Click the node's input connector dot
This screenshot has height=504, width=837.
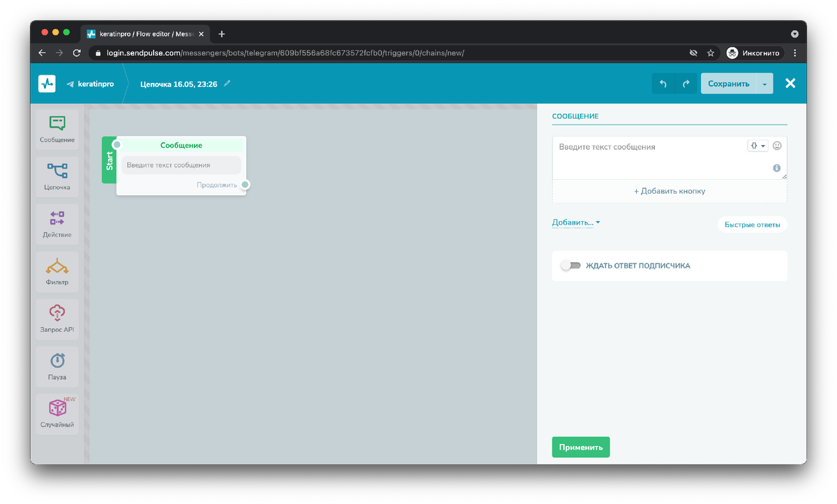(116, 144)
